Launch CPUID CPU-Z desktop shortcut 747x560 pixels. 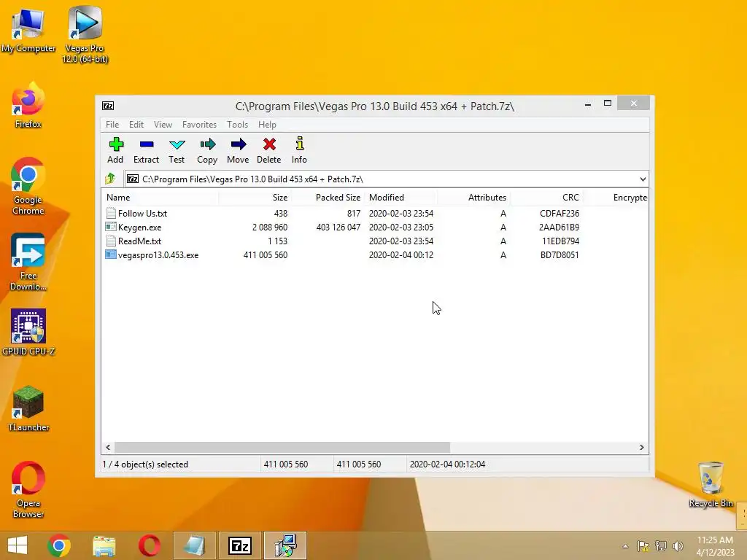pyautogui.click(x=28, y=332)
